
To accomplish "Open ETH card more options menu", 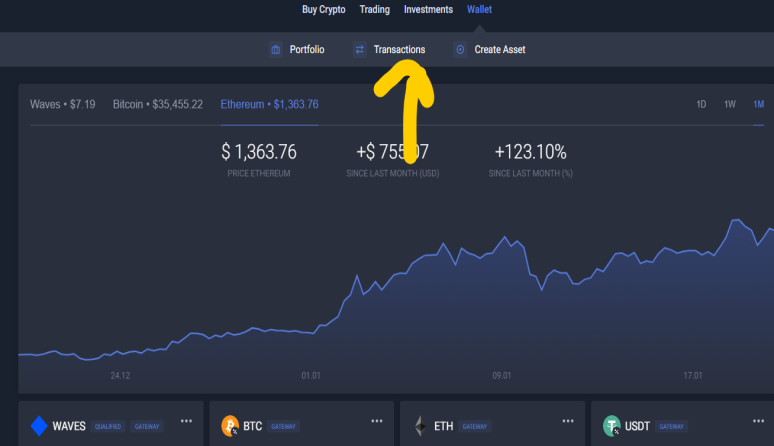I will click(x=568, y=421).
